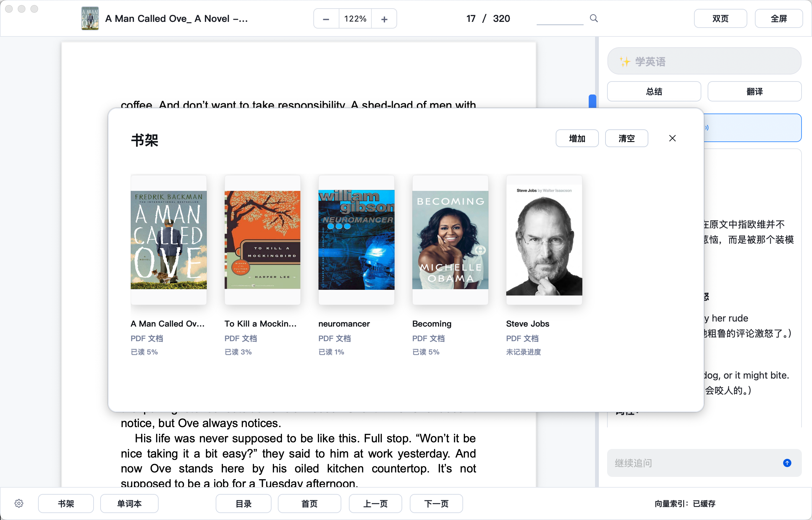Click the page search input field

coord(560,19)
